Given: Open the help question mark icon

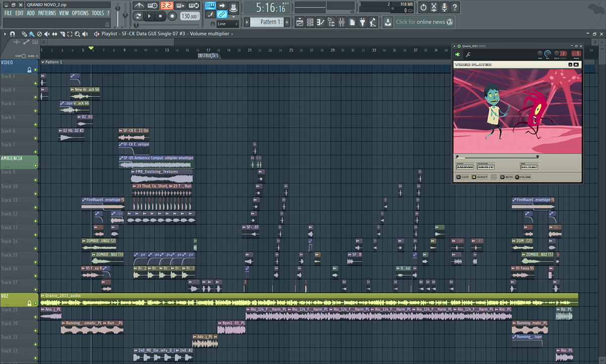Looking at the screenshot, I should tap(455, 8).
